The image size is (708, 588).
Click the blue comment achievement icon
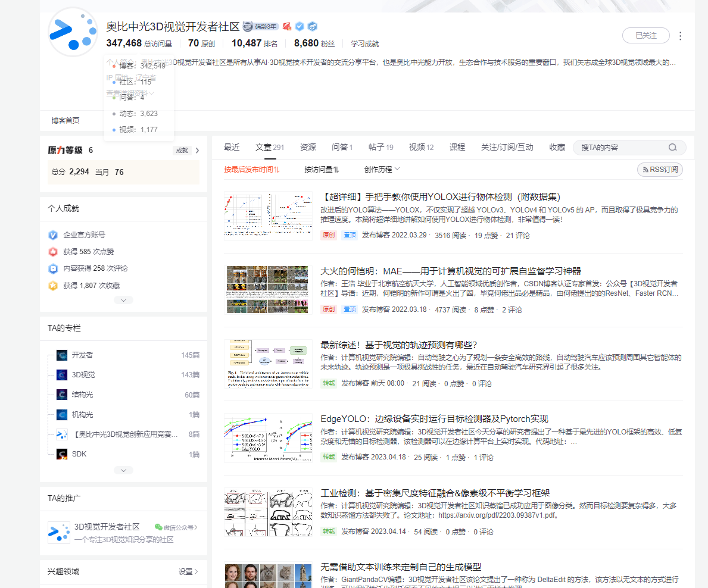[x=53, y=268]
